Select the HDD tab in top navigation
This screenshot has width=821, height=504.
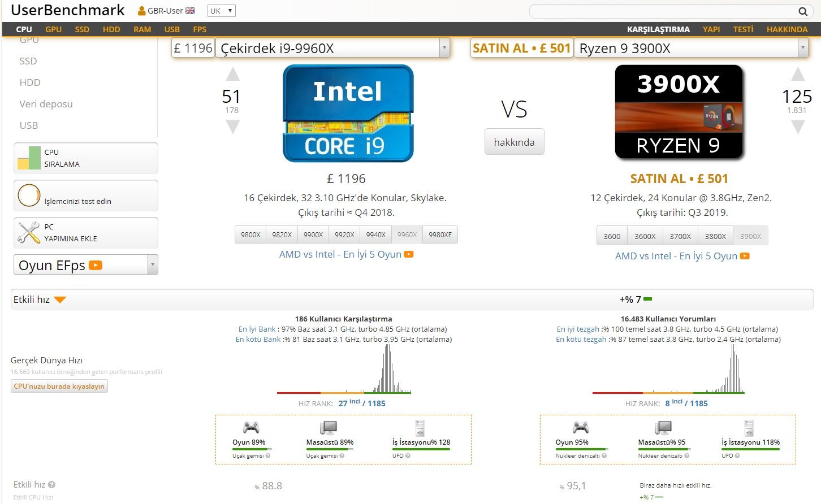[x=111, y=29]
